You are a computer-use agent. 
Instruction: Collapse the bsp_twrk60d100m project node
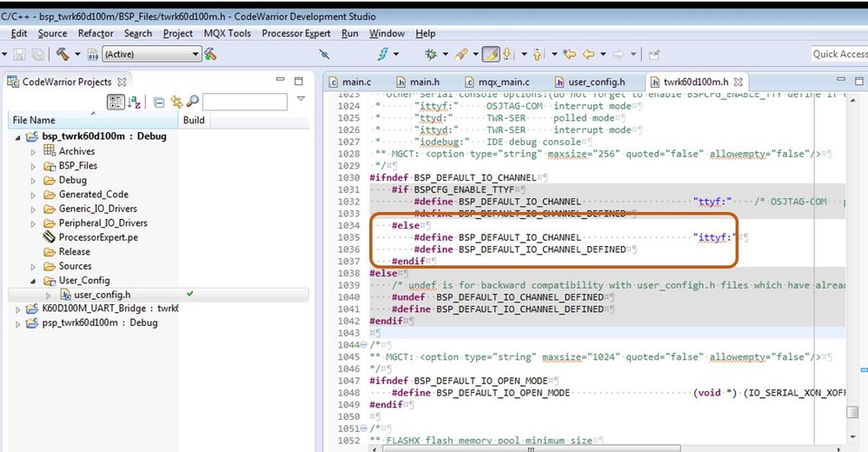[x=17, y=136]
